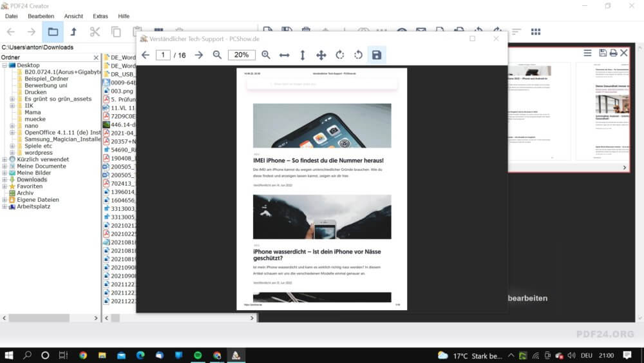Image resolution: width=644 pixels, height=363 pixels.
Task: Open Microsoft Edge from the taskbar
Action: [x=140, y=355]
